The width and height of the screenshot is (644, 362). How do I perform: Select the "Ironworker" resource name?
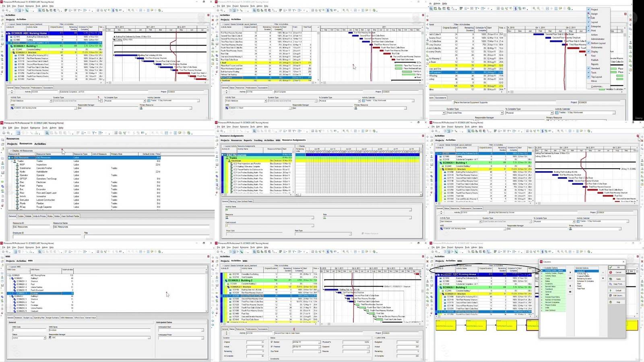(x=41, y=197)
